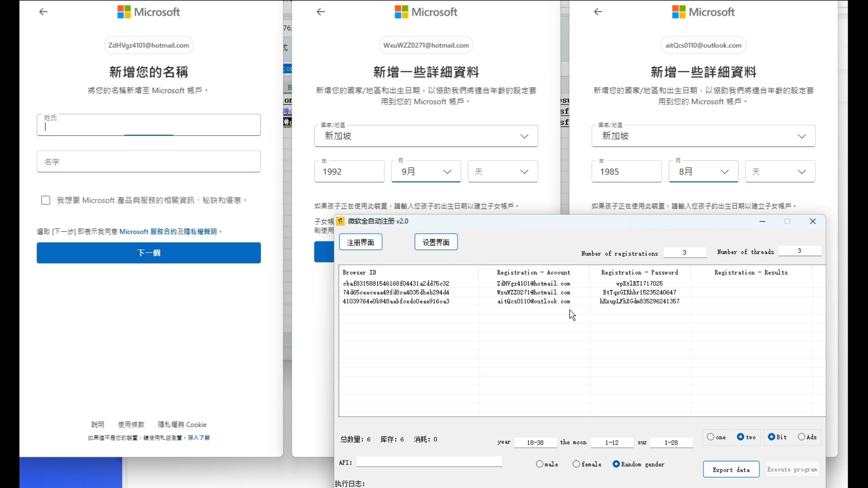This screenshot has height=488, width=868.
Task: Click the WxuWZZ0271@hotmail.com account pill
Action: click(426, 45)
